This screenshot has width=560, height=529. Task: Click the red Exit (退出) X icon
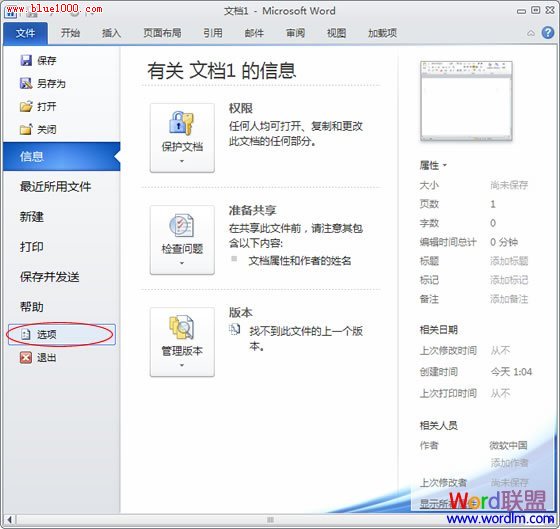click(26, 357)
